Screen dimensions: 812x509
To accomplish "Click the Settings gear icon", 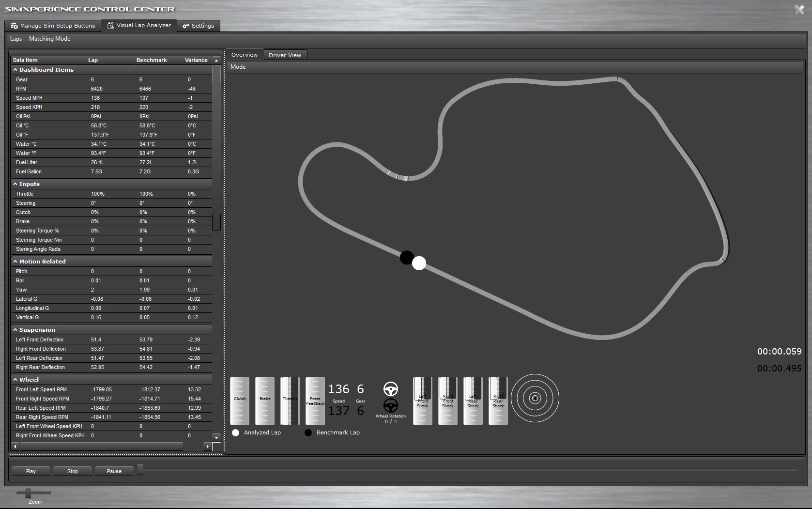I will (x=186, y=26).
